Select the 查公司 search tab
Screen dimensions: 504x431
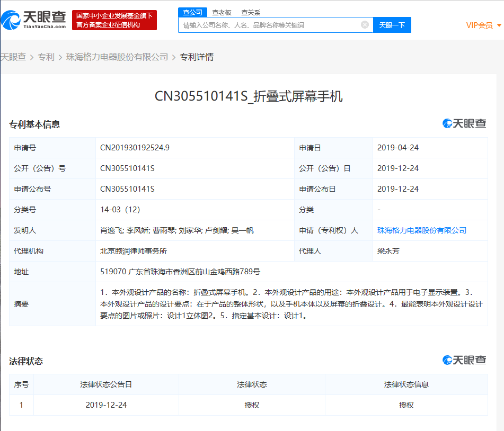(x=193, y=12)
